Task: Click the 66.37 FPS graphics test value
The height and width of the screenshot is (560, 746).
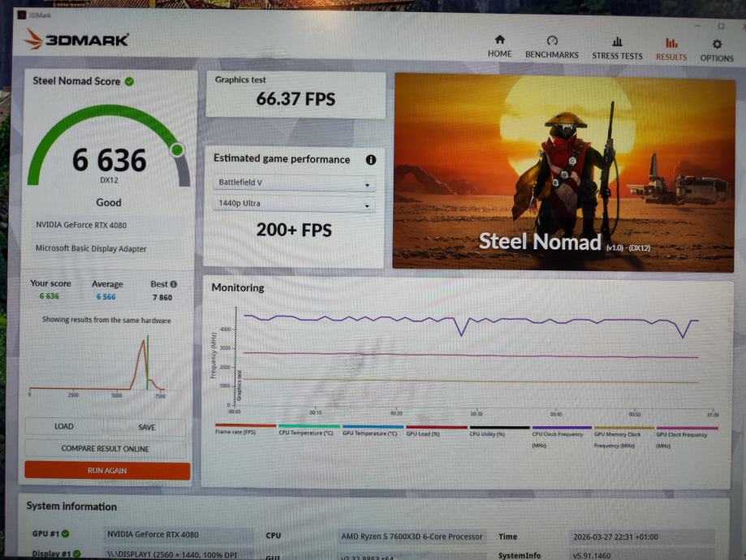Action: [x=295, y=99]
